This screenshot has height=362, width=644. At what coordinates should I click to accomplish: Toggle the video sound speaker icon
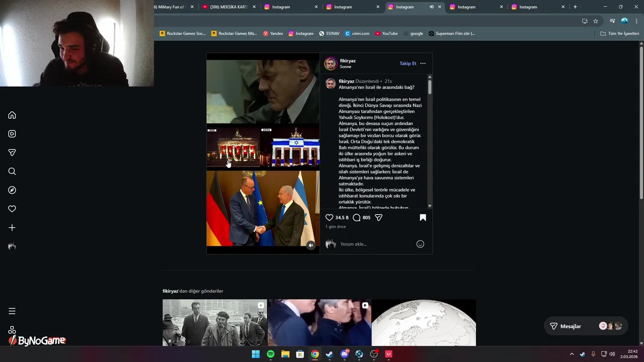310,245
